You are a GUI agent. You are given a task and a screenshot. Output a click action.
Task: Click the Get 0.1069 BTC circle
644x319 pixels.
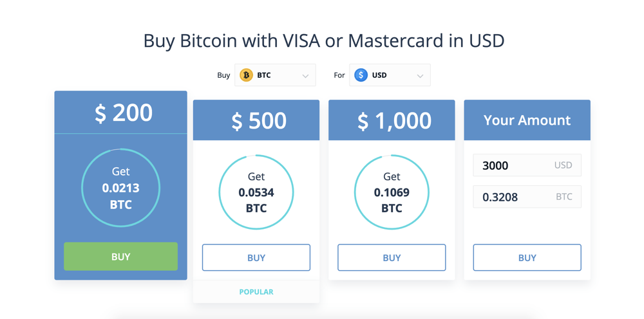392,192
